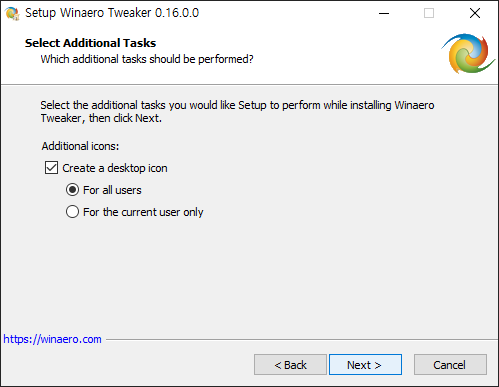Click the window title text 'Setup Winaero Tweaker'
Viewport: 499px width, 387px height.
(88, 13)
